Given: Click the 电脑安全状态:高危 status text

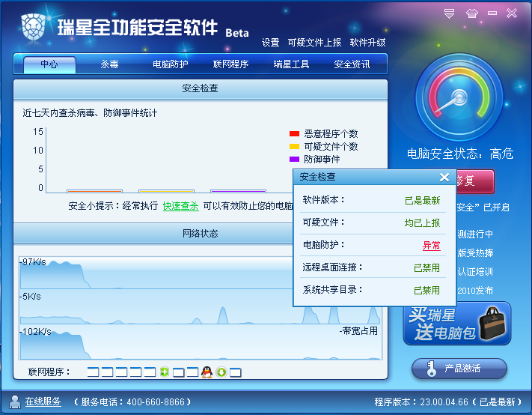Looking at the screenshot, I should pyautogui.click(x=460, y=154).
